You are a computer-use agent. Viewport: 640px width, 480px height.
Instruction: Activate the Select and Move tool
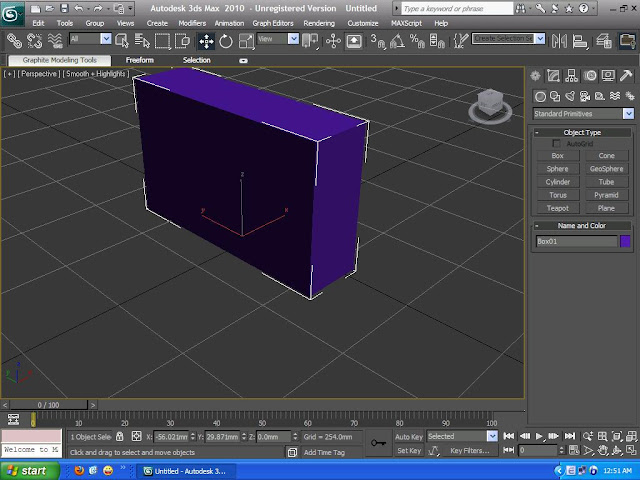pyautogui.click(x=207, y=41)
